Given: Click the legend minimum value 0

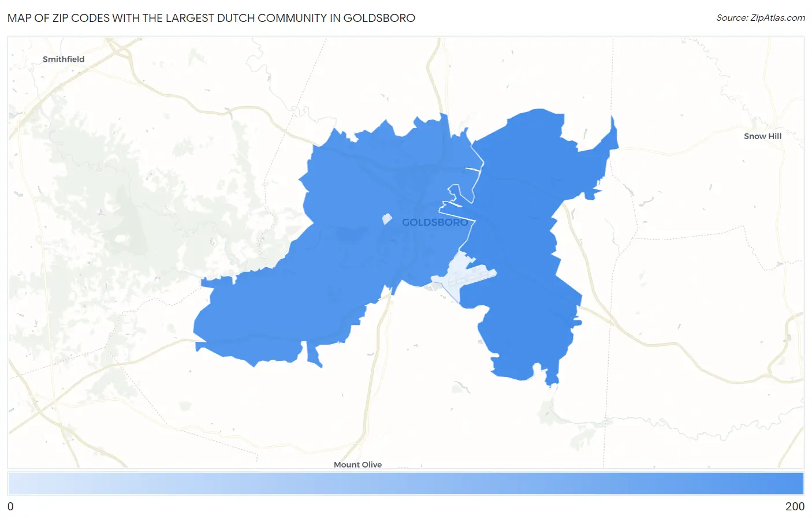Looking at the screenshot, I should click(x=10, y=506).
